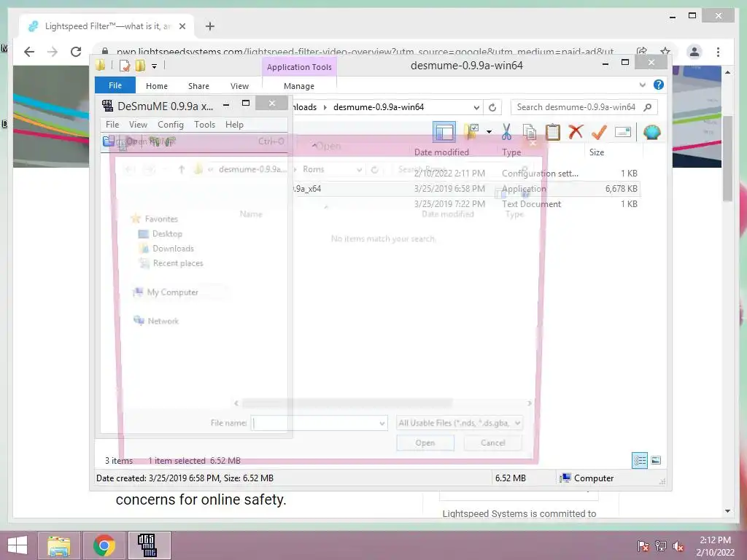Screen dimensions: 747x560
Task: Click the magnifier in Explorer search box
Action: (x=647, y=107)
